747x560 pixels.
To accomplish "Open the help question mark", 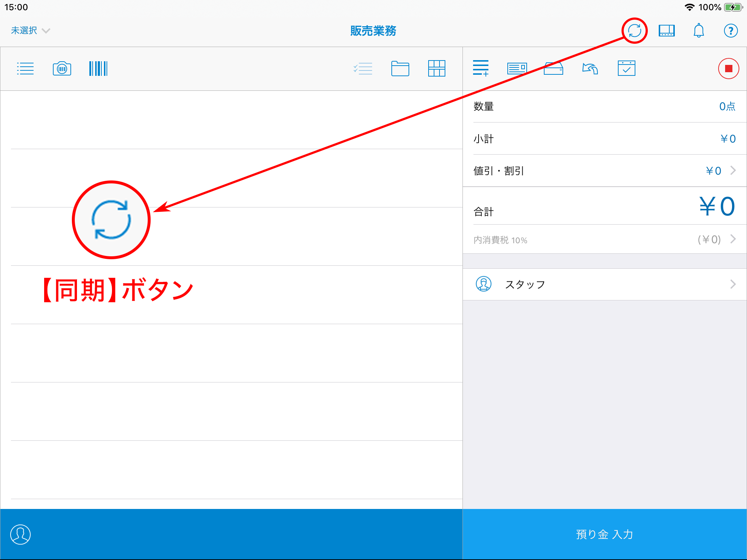I will point(731,31).
